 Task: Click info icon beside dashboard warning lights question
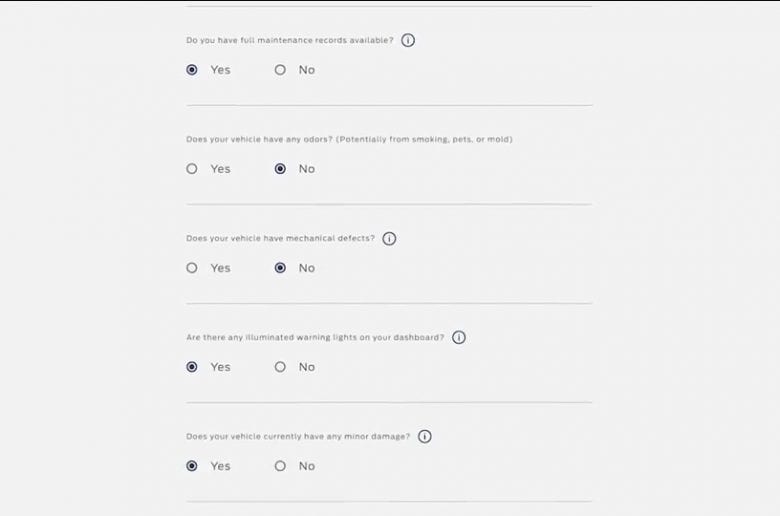tap(459, 337)
